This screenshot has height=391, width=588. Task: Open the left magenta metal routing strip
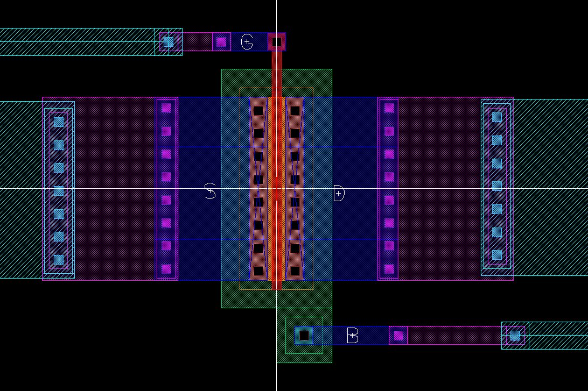[108, 161]
